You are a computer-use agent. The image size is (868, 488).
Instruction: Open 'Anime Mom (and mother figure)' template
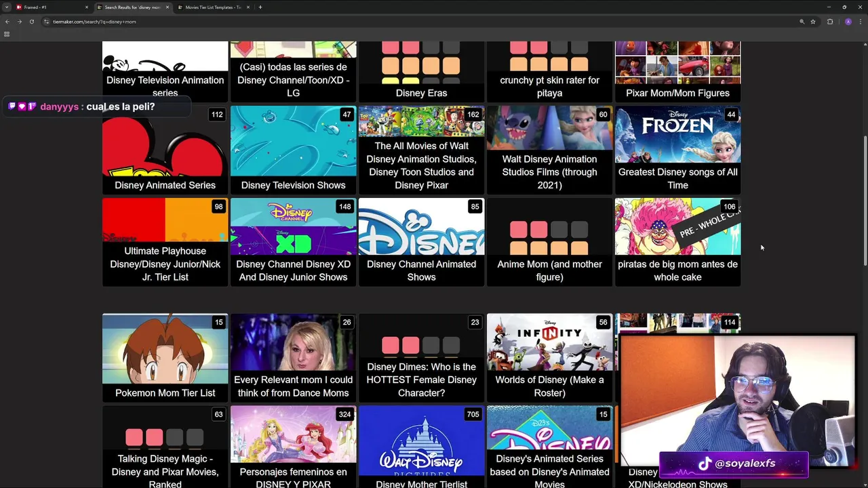[549, 242]
